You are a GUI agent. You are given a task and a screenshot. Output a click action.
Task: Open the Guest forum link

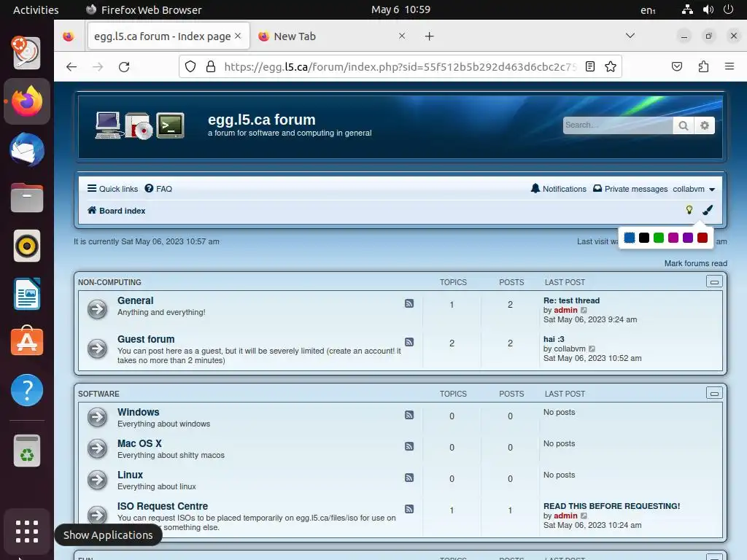click(x=146, y=339)
